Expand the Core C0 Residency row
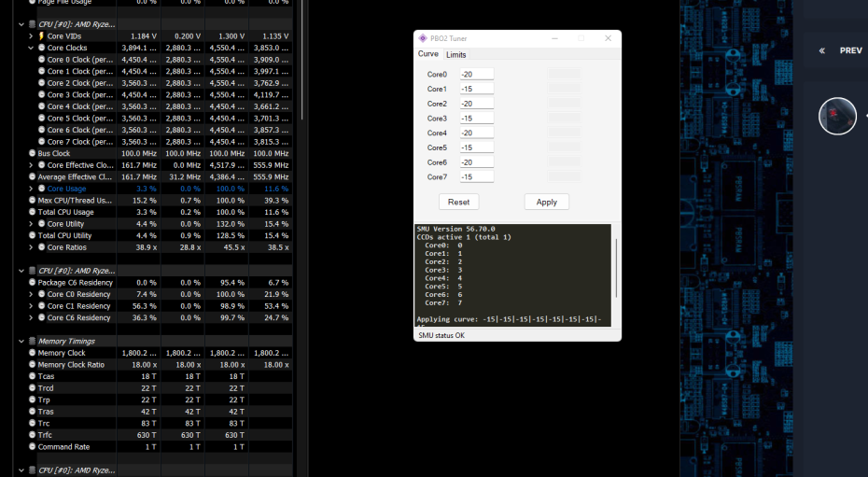The image size is (868, 477). point(31,294)
